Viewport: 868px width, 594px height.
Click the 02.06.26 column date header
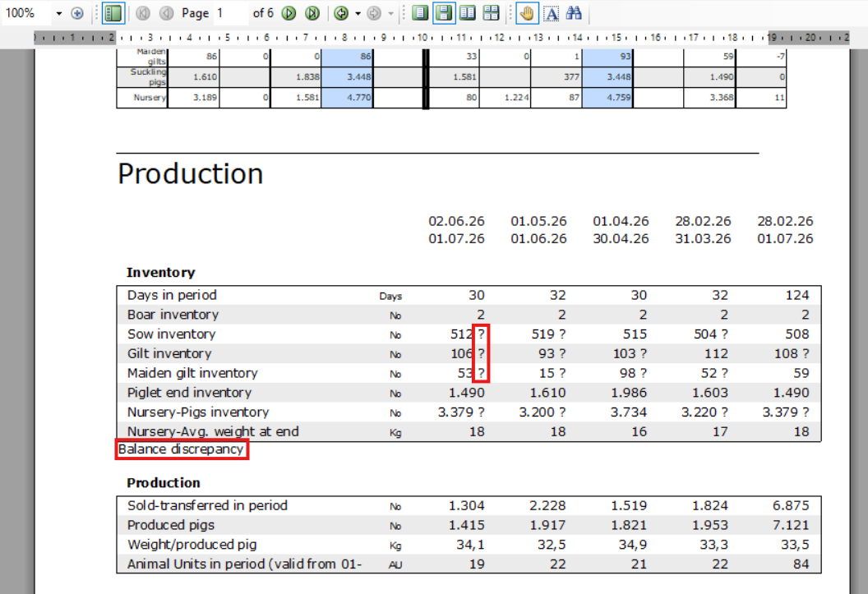pos(457,221)
